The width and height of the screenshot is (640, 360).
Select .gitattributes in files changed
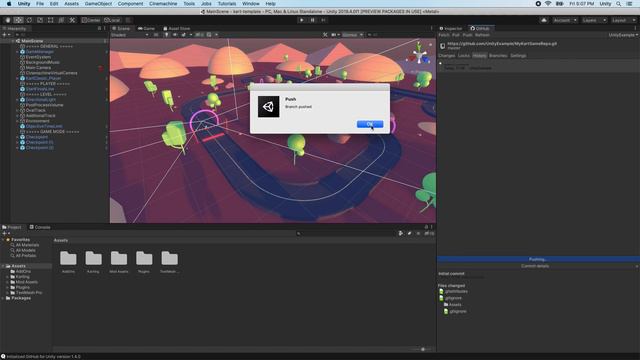(453, 291)
